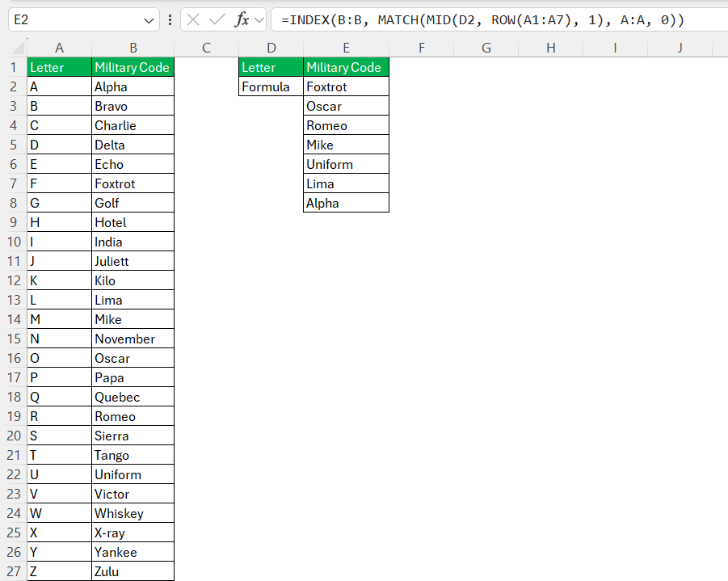Select the 'Kilo' cell
Screen dimensions: 728x581
pos(133,280)
